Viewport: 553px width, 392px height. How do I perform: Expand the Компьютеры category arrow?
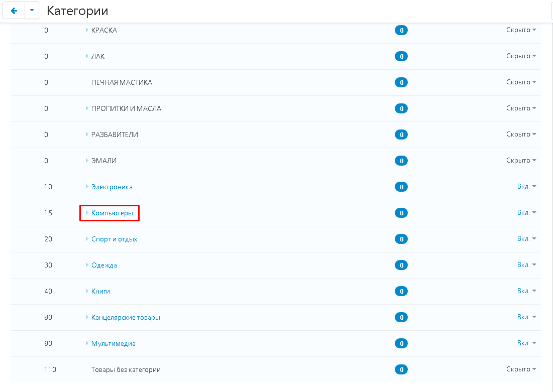coord(87,213)
